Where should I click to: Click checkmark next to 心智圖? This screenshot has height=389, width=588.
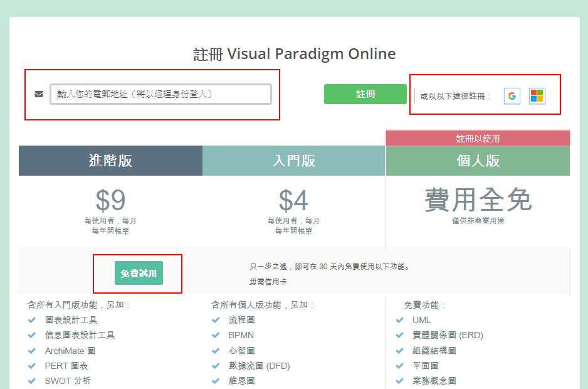[216, 351]
